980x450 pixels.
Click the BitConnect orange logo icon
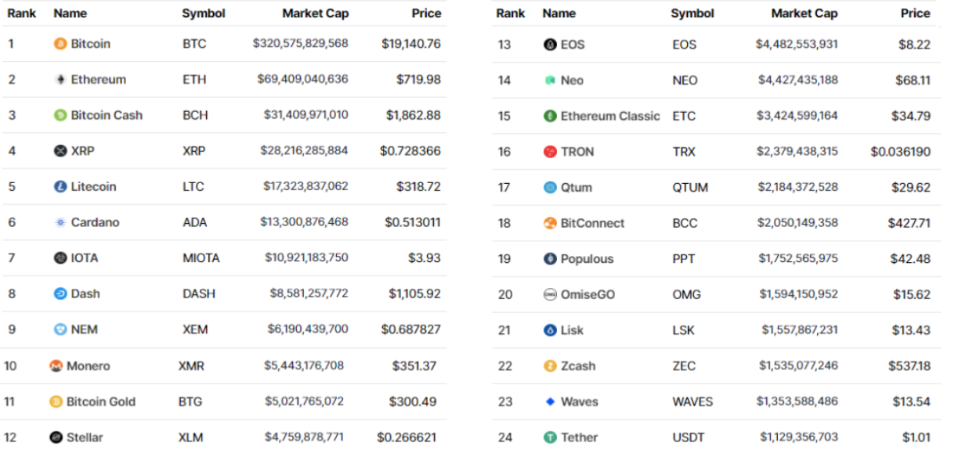(550, 223)
